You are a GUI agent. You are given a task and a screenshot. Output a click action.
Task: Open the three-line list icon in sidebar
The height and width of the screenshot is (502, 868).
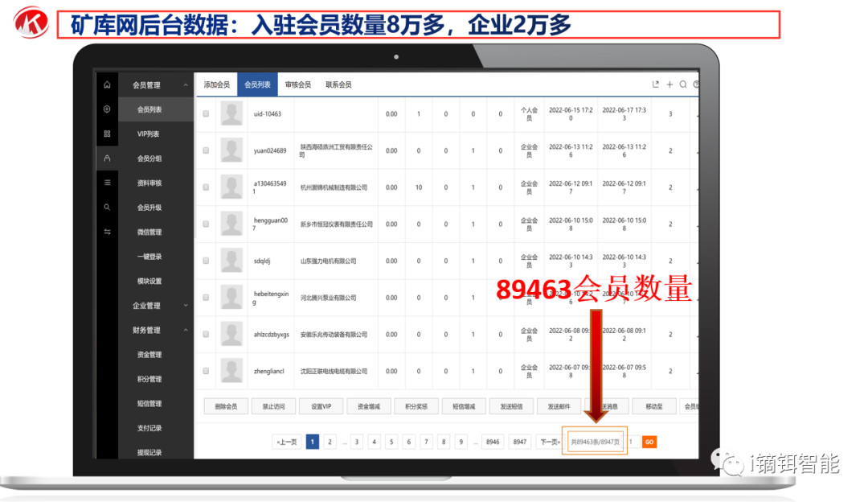[107, 183]
